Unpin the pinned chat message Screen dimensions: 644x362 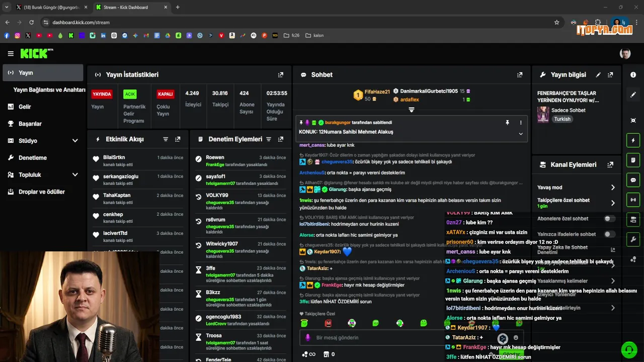507,123
